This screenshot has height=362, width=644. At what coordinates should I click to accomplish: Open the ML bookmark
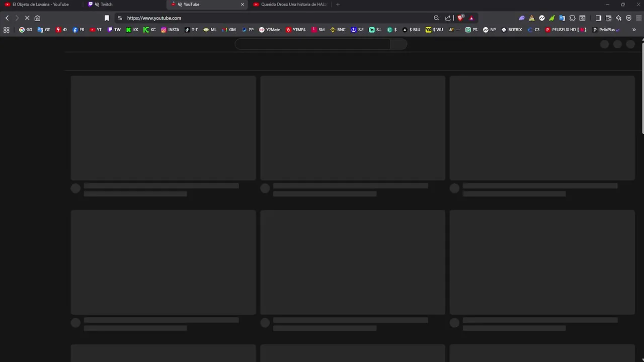[210, 30]
